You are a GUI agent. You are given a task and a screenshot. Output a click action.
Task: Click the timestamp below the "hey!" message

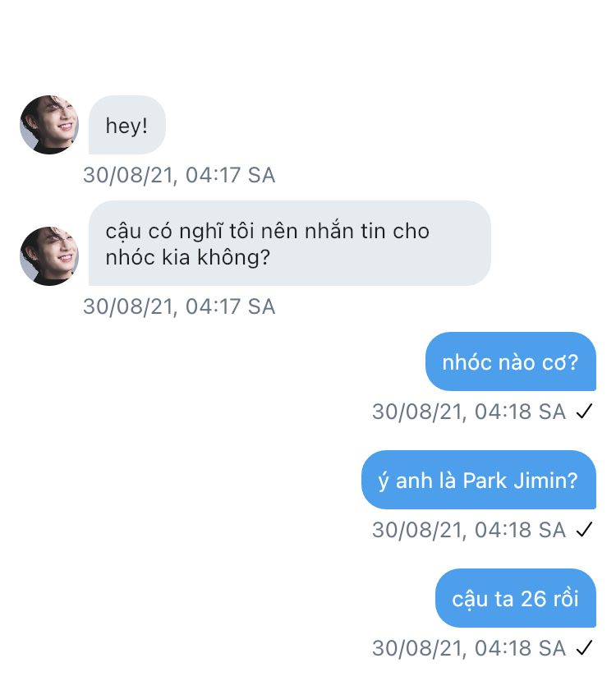point(179,175)
